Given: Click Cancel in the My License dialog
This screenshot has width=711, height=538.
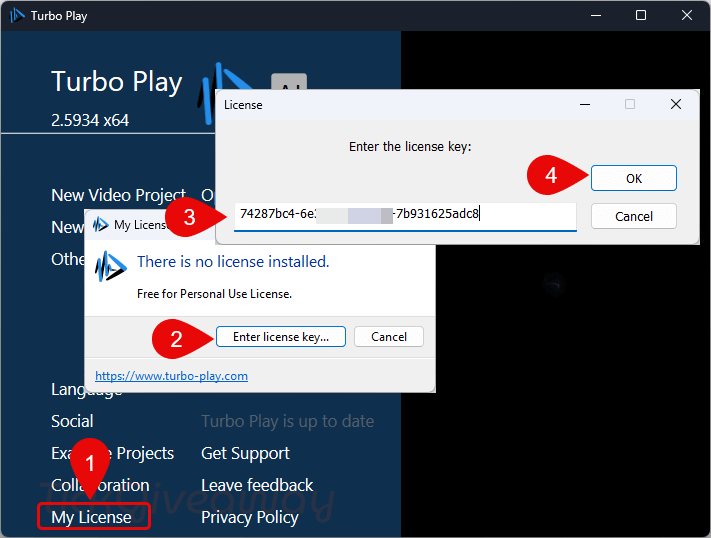Looking at the screenshot, I should click(389, 337).
